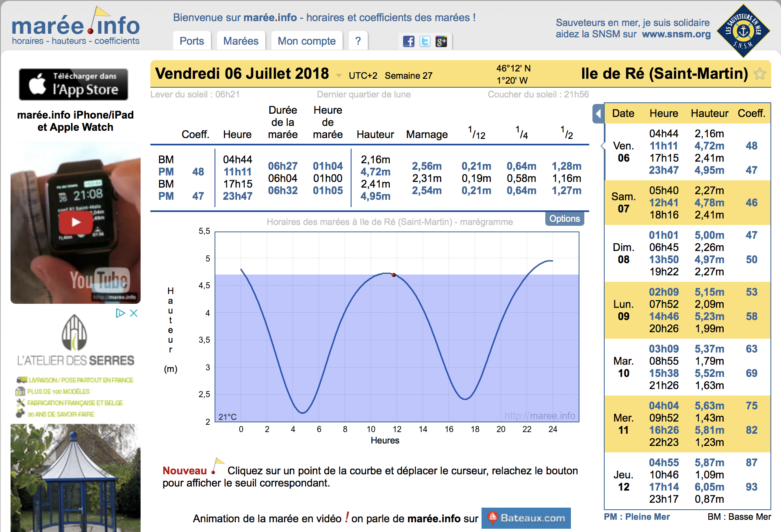The image size is (781, 532).
Task: Open the Marées tab
Action: [241, 41]
